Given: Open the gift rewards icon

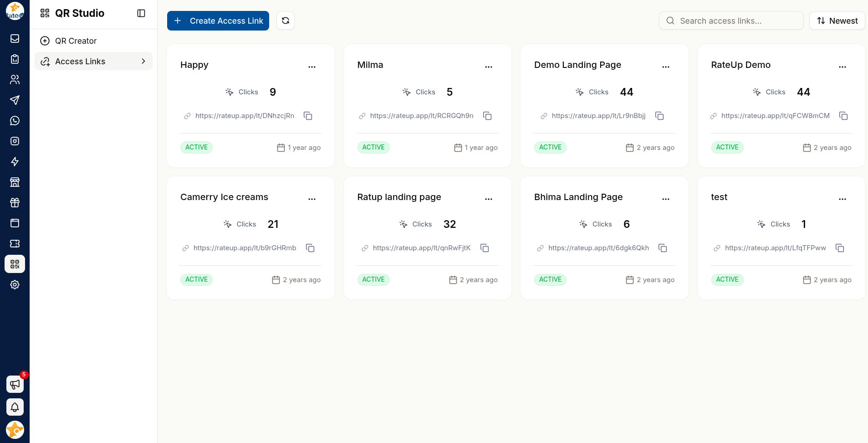Looking at the screenshot, I should (x=15, y=203).
